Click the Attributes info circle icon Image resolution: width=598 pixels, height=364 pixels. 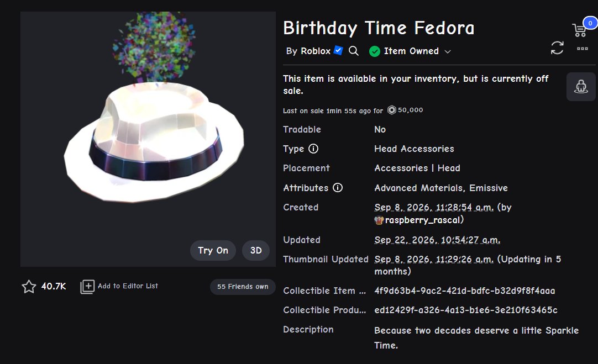point(338,188)
